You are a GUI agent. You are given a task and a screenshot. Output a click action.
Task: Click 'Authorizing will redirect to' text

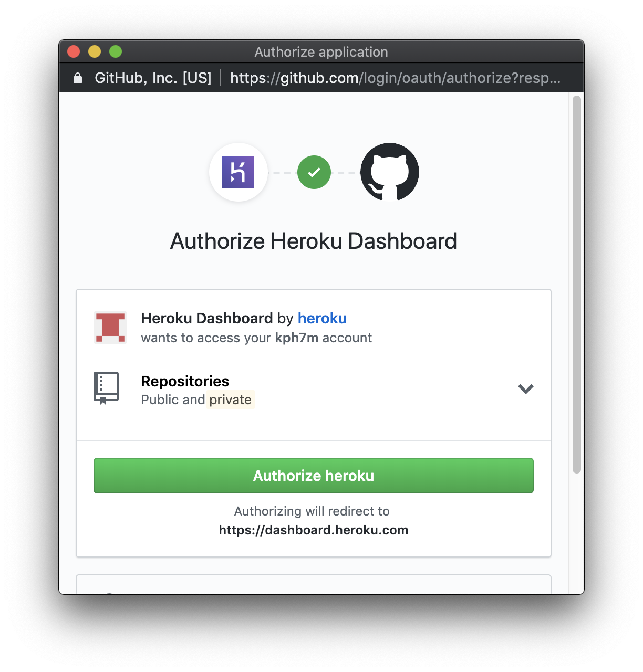point(312,511)
